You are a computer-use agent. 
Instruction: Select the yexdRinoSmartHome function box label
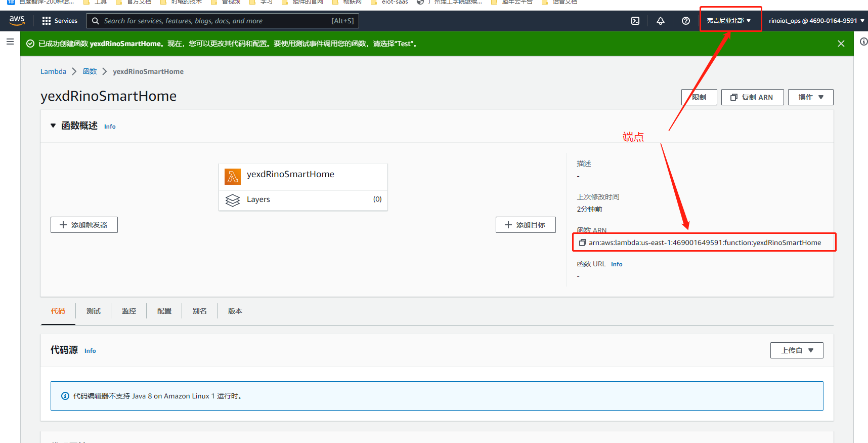pos(290,174)
